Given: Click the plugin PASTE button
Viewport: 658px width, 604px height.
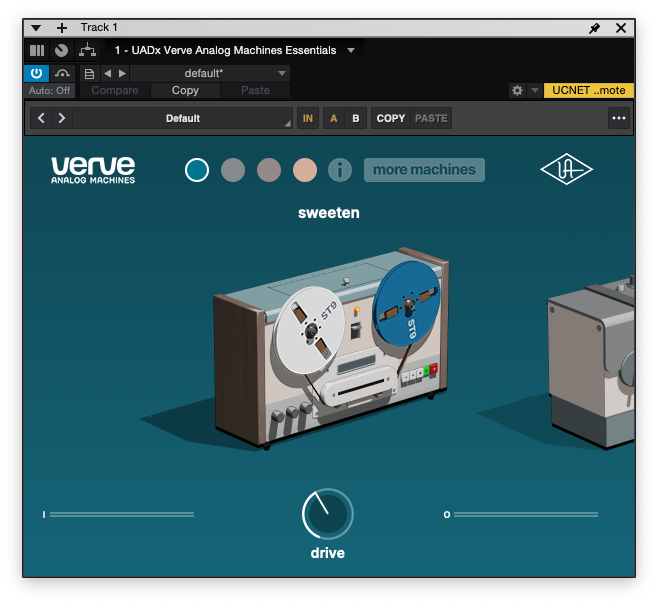Looking at the screenshot, I should (431, 118).
